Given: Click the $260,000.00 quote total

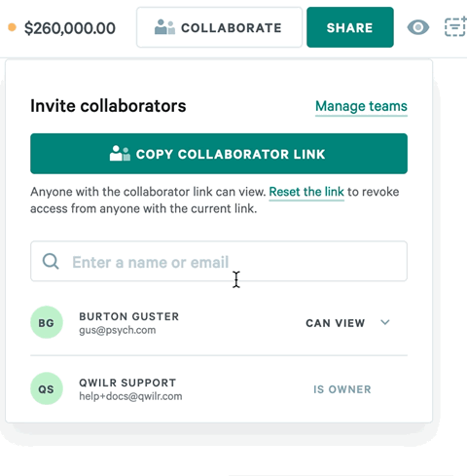Looking at the screenshot, I should tap(70, 28).
